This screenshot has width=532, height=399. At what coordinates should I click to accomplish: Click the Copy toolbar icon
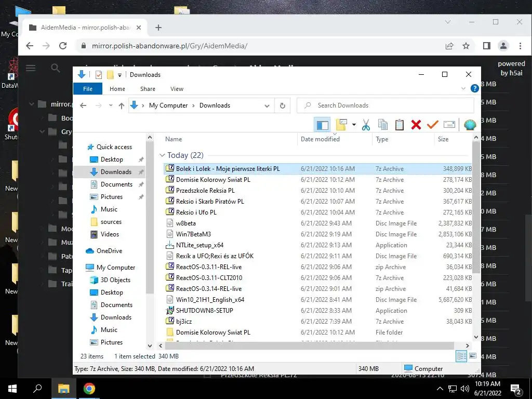[x=383, y=125]
